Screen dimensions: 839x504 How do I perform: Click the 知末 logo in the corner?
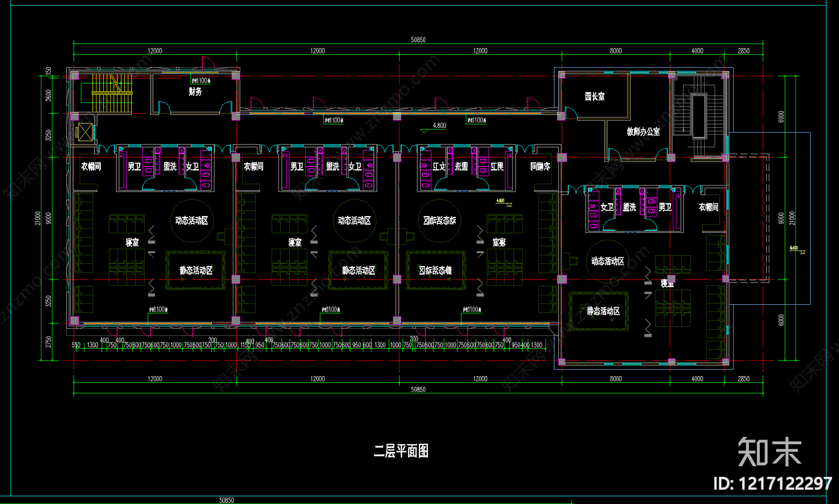click(x=770, y=452)
